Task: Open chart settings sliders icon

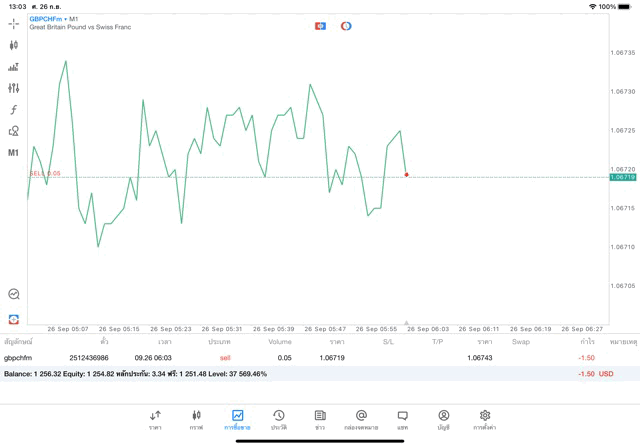Action: tap(13, 88)
